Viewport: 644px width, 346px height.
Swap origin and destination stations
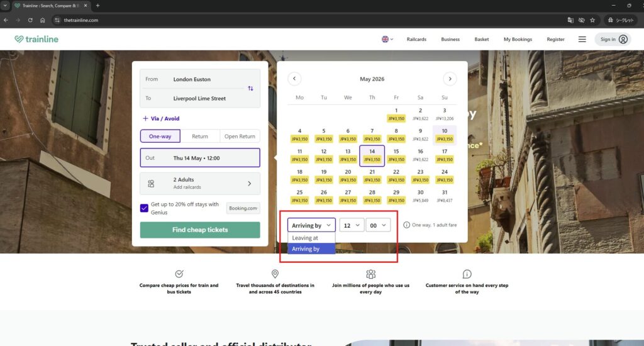tap(250, 89)
